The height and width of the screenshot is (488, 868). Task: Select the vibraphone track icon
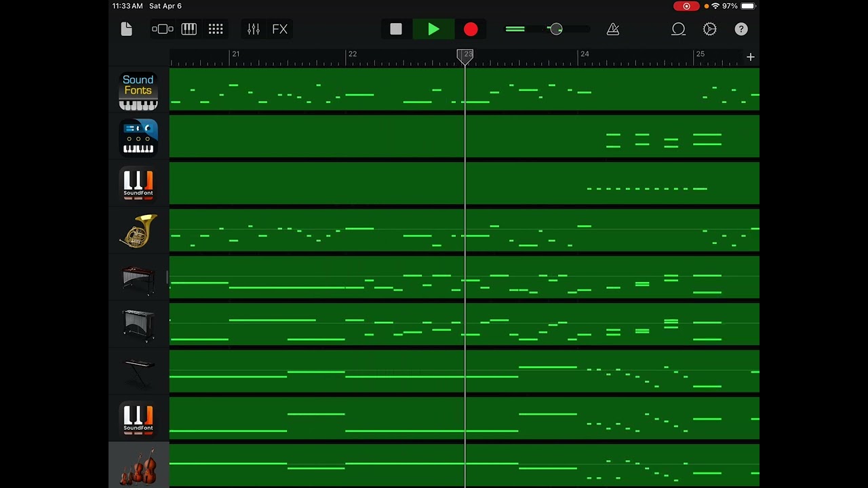pos(138,325)
